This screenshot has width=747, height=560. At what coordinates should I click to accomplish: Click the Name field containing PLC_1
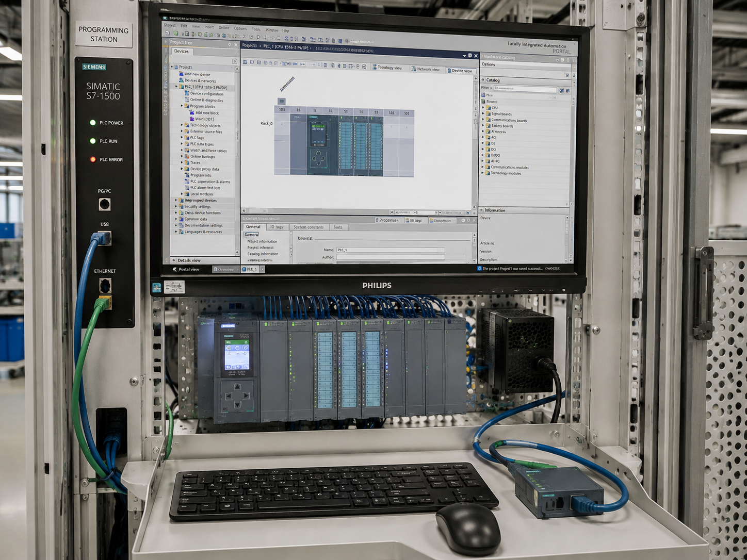(x=390, y=250)
